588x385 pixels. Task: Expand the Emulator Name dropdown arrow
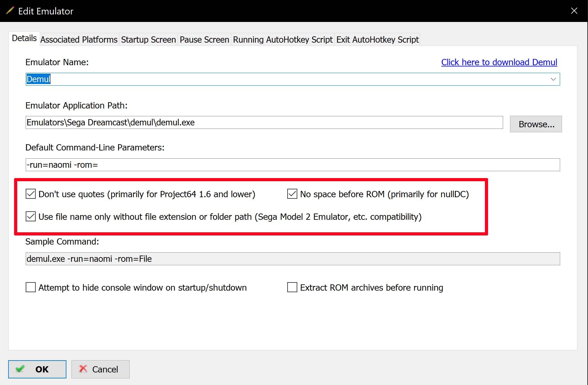tap(553, 79)
